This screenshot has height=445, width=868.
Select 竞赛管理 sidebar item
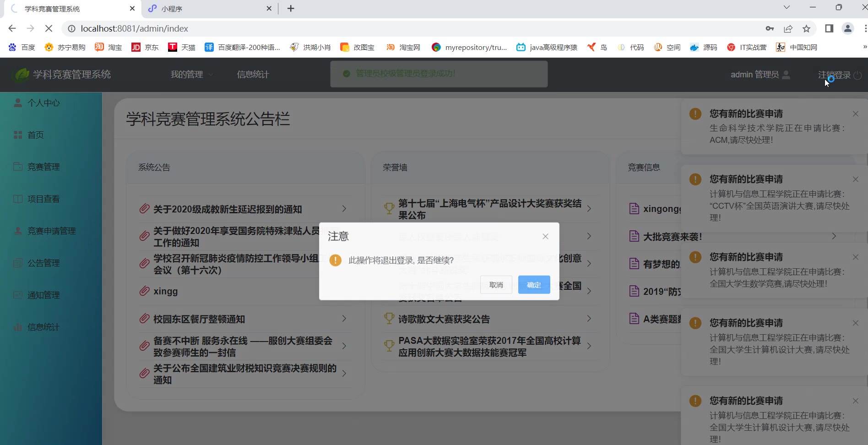(x=43, y=167)
